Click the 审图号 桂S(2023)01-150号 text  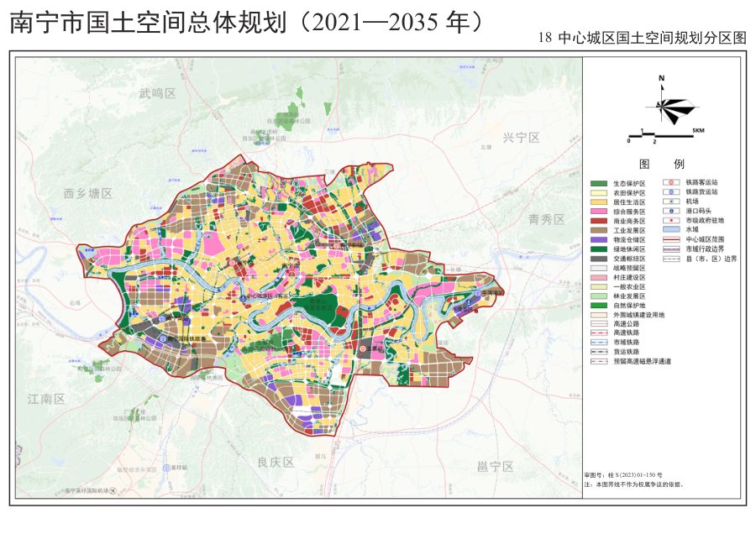623,475
